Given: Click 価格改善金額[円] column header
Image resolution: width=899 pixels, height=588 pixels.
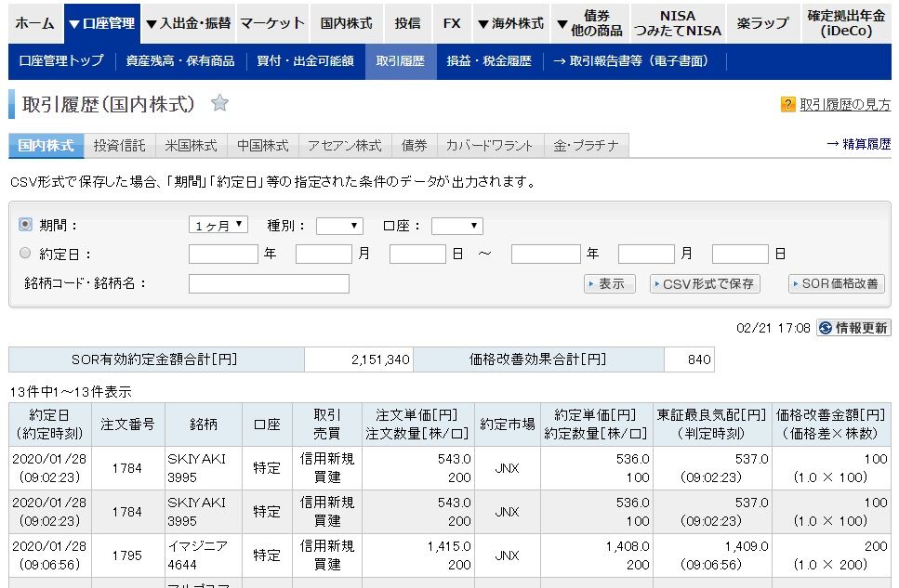Looking at the screenshot, I should (831, 425).
